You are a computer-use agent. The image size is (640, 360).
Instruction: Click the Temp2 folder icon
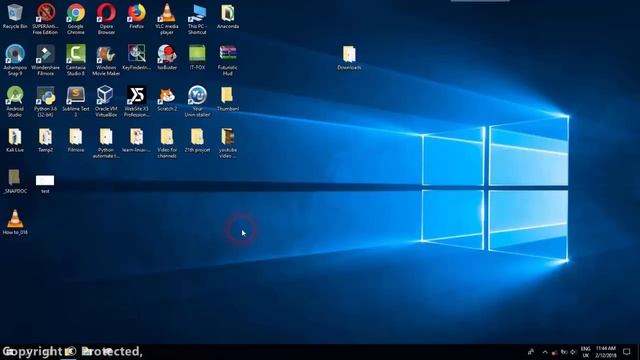tap(45, 140)
